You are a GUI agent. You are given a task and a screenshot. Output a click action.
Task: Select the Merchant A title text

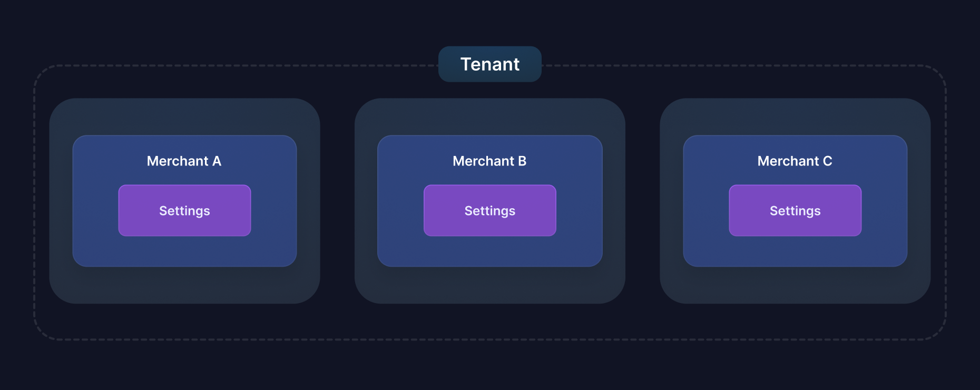point(184,161)
